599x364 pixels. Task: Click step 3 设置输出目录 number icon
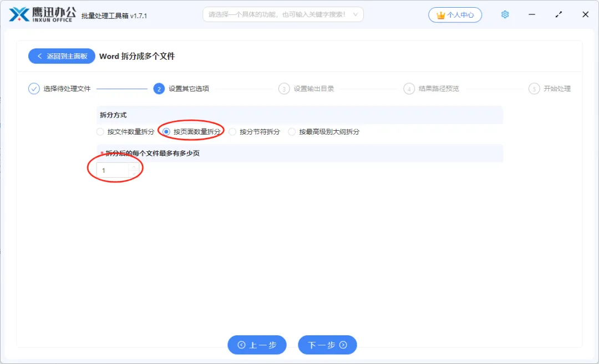click(284, 89)
